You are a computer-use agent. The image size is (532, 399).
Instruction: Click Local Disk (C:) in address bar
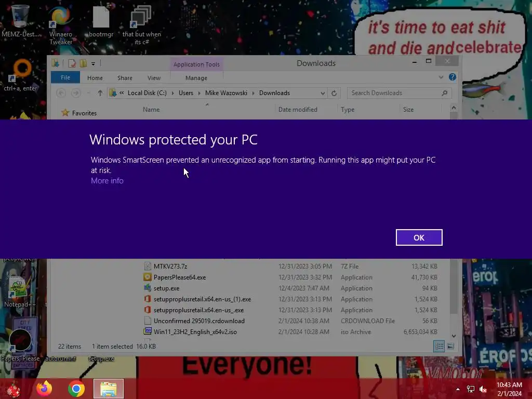(x=147, y=93)
